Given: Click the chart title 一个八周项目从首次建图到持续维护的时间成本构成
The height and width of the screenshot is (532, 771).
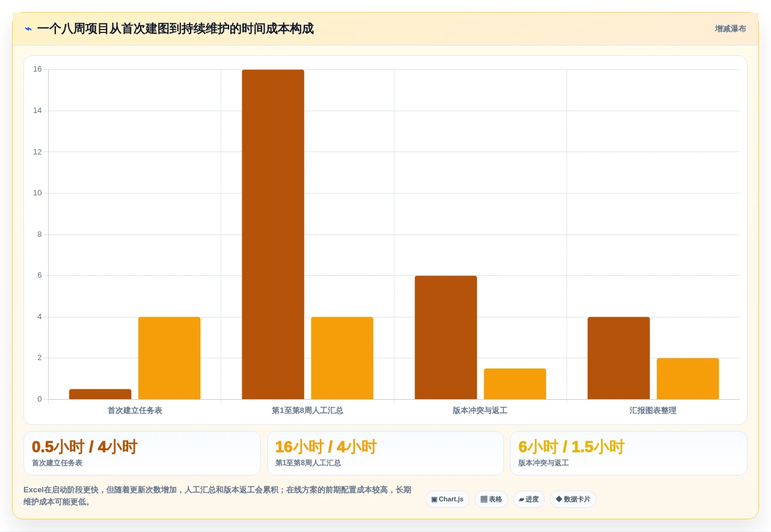Looking at the screenshot, I should (175, 29).
